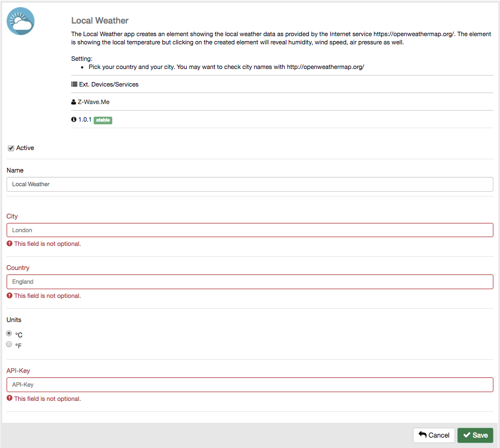The image size is (500, 448).
Task: Click into the City text field
Action: pos(250,230)
